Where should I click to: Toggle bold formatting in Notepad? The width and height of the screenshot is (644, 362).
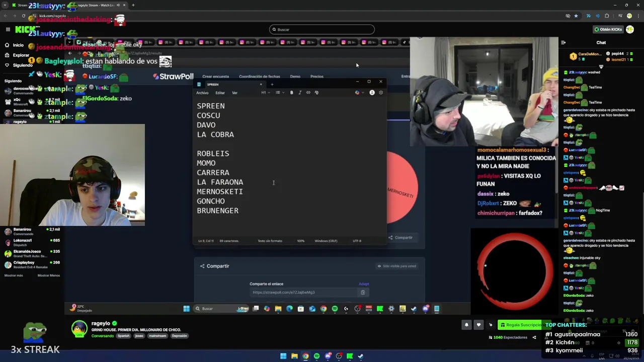click(291, 93)
